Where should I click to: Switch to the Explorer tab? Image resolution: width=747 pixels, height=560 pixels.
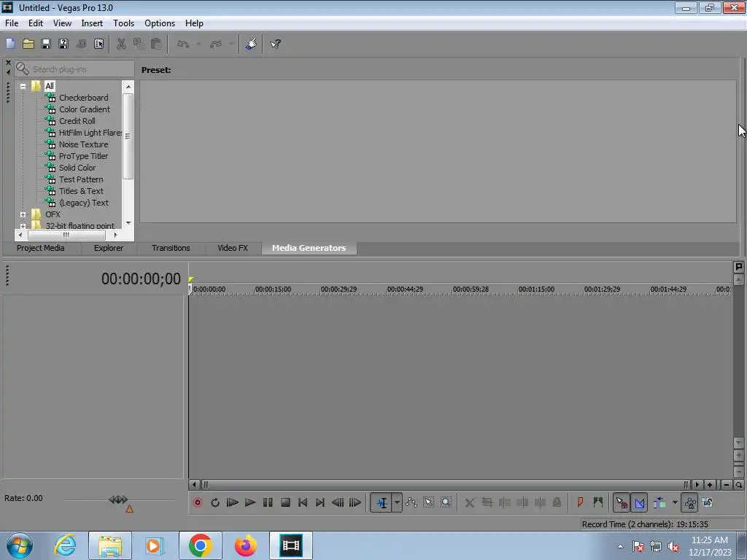click(x=109, y=248)
